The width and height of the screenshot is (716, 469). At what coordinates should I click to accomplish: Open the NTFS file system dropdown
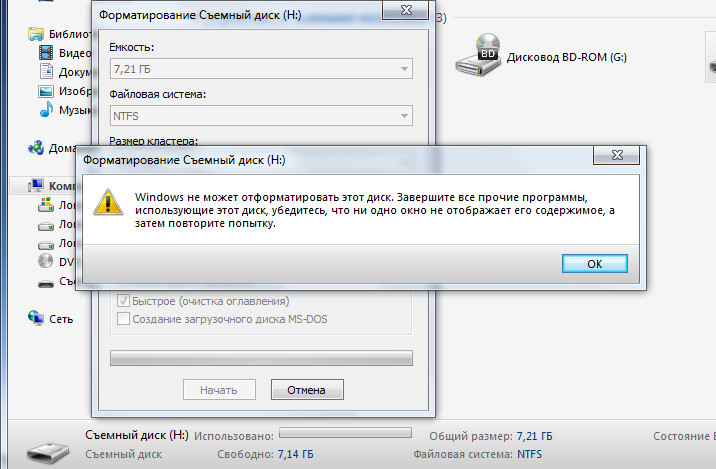tap(261, 116)
